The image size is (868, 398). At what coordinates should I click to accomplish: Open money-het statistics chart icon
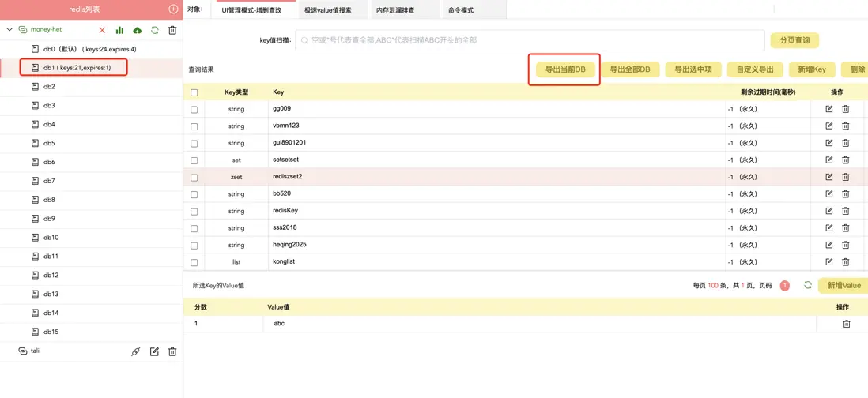pyautogui.click(x=119, y=30)
